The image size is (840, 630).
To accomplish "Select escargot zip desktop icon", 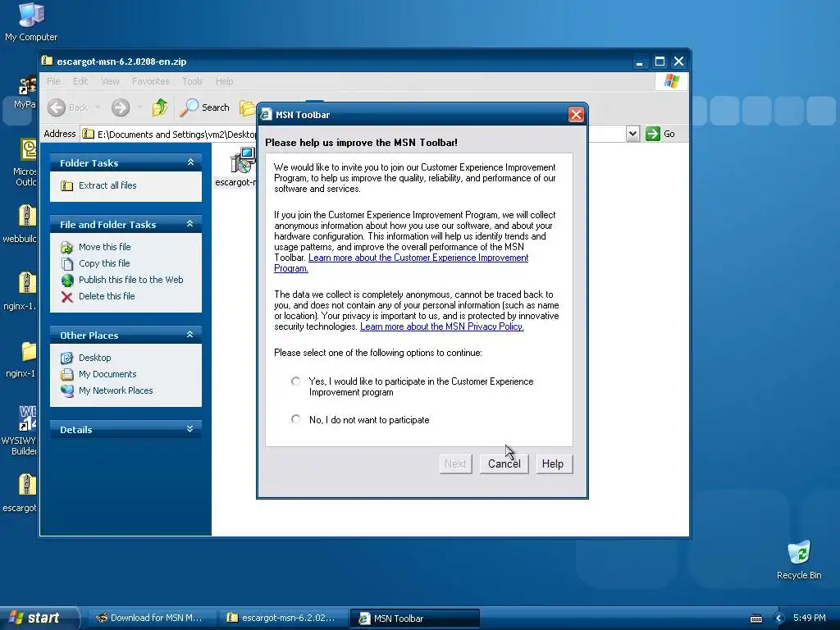I will point(27,486).
